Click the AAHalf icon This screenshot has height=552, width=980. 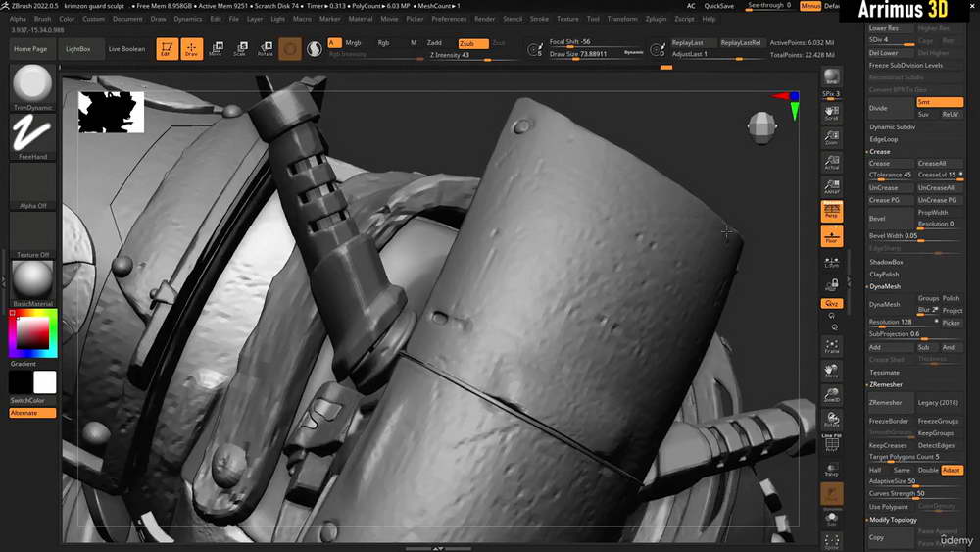[x=831, y=186]
